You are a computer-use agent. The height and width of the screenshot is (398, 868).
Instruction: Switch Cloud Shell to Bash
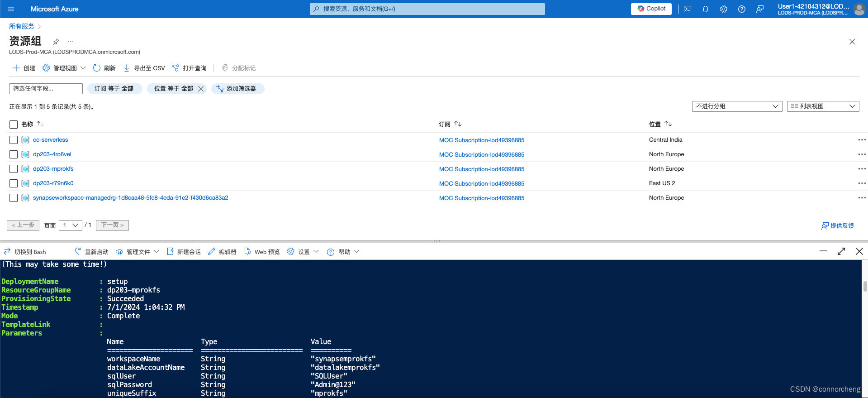[25, 252]
